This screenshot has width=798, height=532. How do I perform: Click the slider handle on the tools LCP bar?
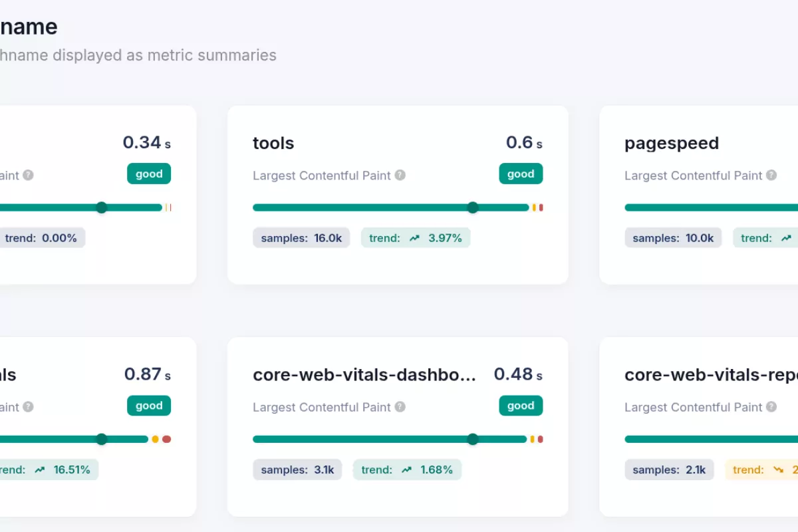(472, 207)
